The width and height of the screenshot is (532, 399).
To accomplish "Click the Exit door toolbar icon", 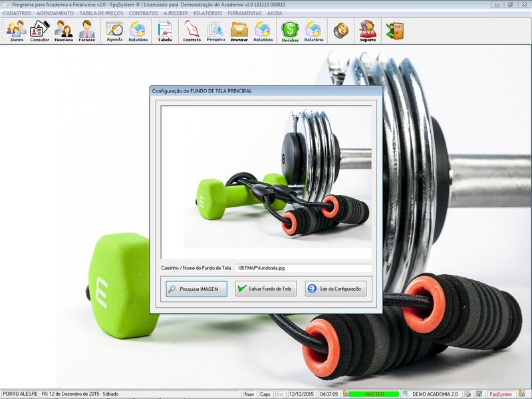I will (x=394, y=31).
